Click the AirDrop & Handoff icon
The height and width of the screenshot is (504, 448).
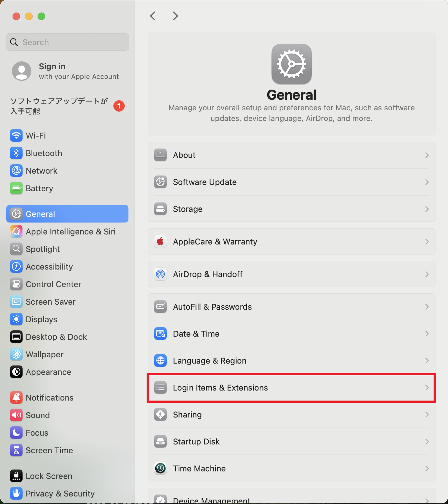[x=160, y=274]
